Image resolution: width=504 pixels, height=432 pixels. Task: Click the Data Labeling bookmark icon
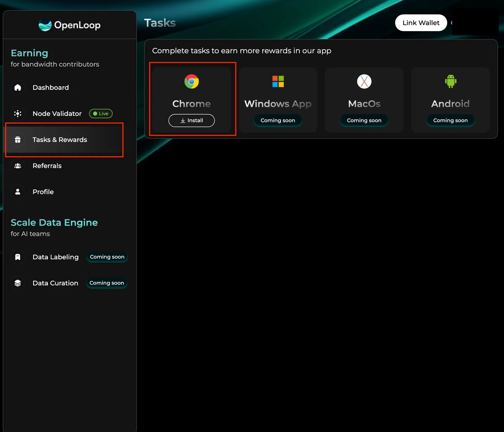point(18,257)
